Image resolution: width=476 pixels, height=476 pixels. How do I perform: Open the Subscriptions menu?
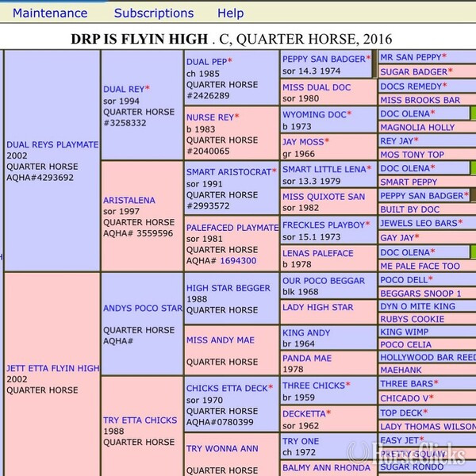154,13
